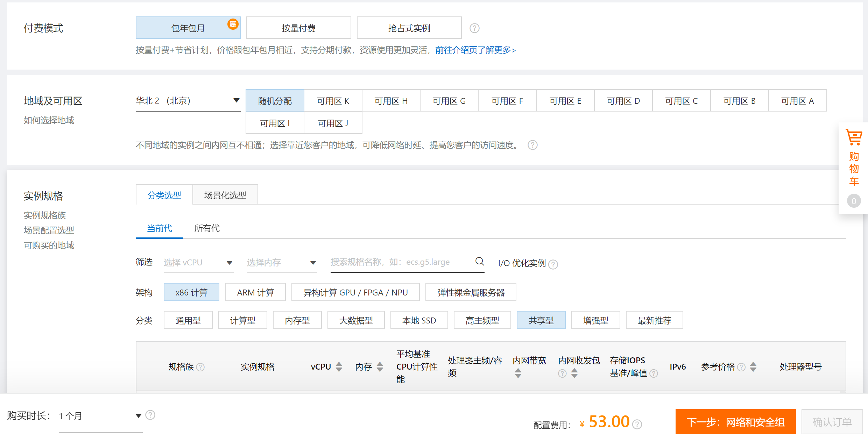Image resolution: width=868 pixels, height=435 pixels.
Task: Open the 选择 vCPU dropdown
Action: click(x=198, y=262)
